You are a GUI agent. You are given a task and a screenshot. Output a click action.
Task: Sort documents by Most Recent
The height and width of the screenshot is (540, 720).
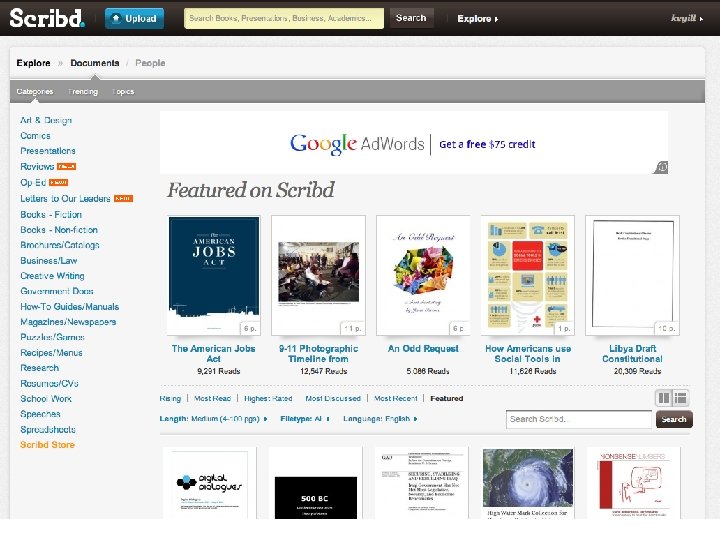click(396, 398)
